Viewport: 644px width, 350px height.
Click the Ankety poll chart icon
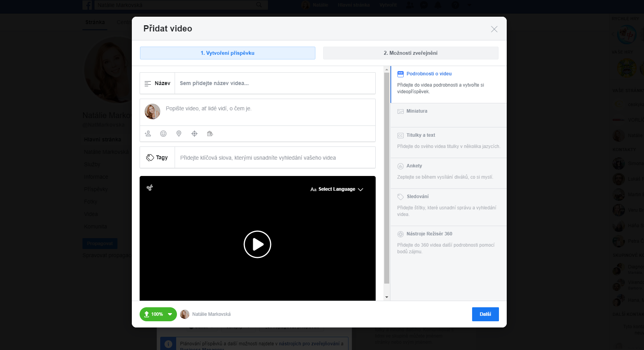401,166
